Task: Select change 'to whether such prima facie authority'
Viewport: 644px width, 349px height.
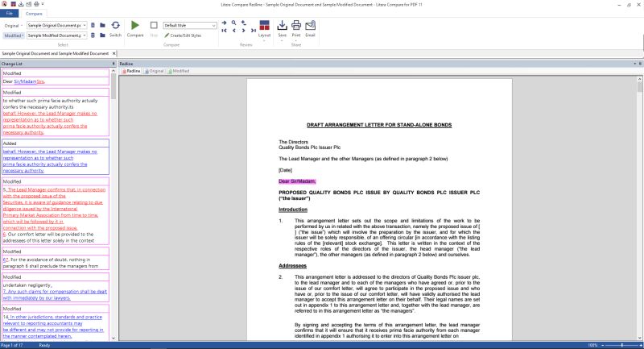Action: [x=56, y=112]
